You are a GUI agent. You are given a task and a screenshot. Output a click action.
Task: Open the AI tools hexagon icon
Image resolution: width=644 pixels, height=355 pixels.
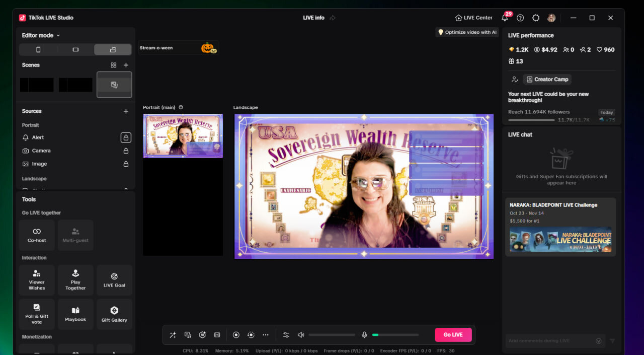click(x=202, y=335)
